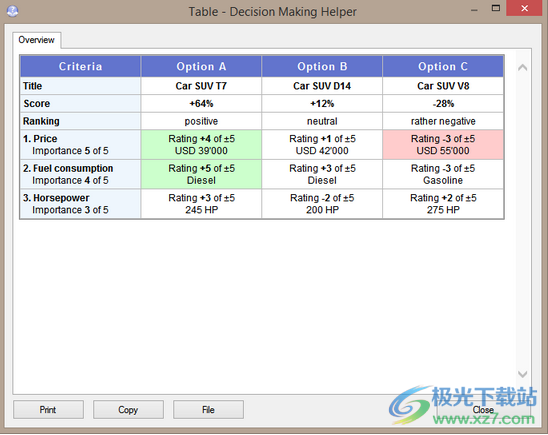Click the Gasoline fuel cell
The height and width of the screenshot is (435, 548).
tap(443, 174)
